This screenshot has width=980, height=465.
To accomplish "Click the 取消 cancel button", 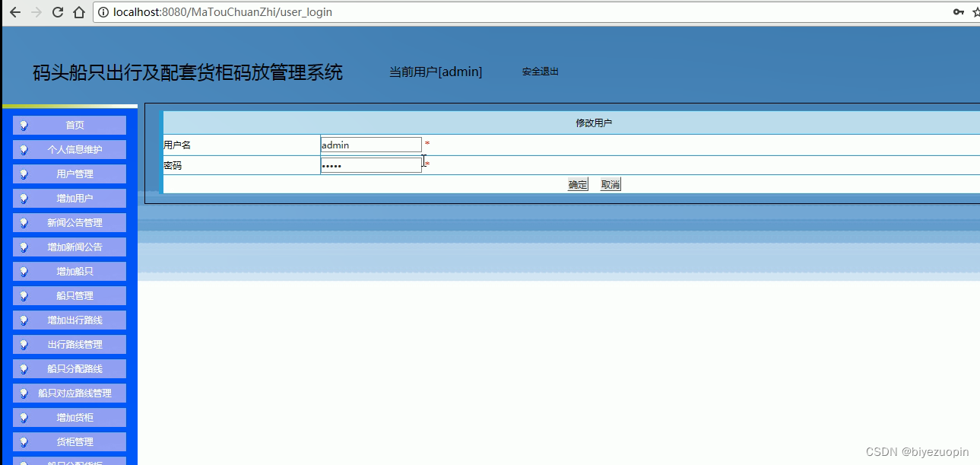I will (x=610, y=183).
